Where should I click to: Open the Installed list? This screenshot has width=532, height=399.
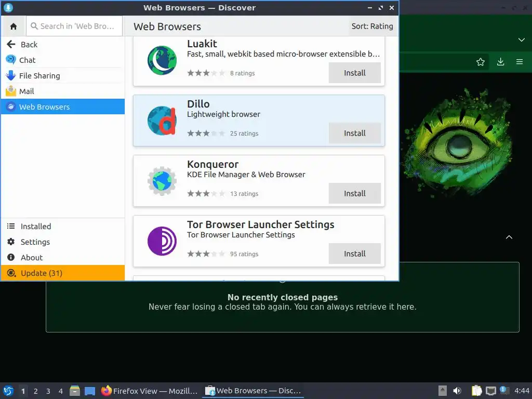[63, 227]
